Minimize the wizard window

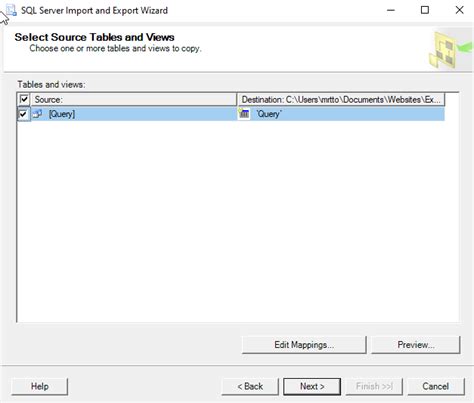coord(391,10)
